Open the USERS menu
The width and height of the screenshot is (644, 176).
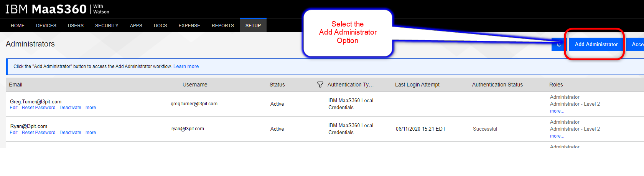(76, 26)
